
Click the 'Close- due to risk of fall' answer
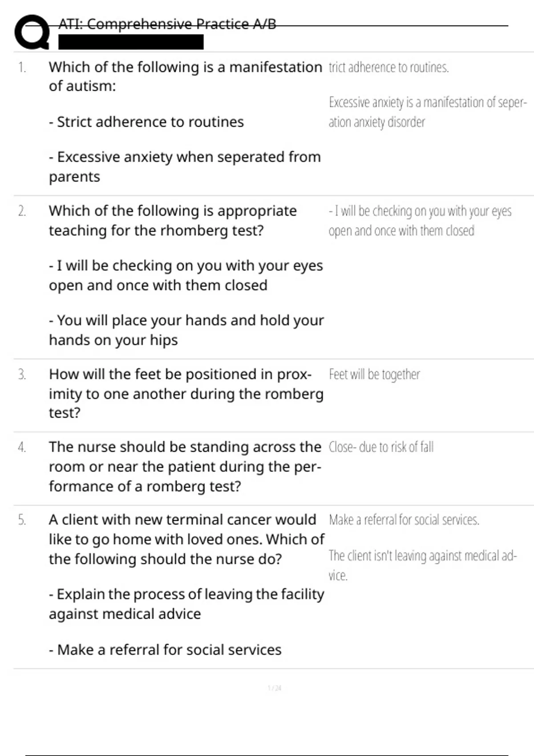(381, 447)
